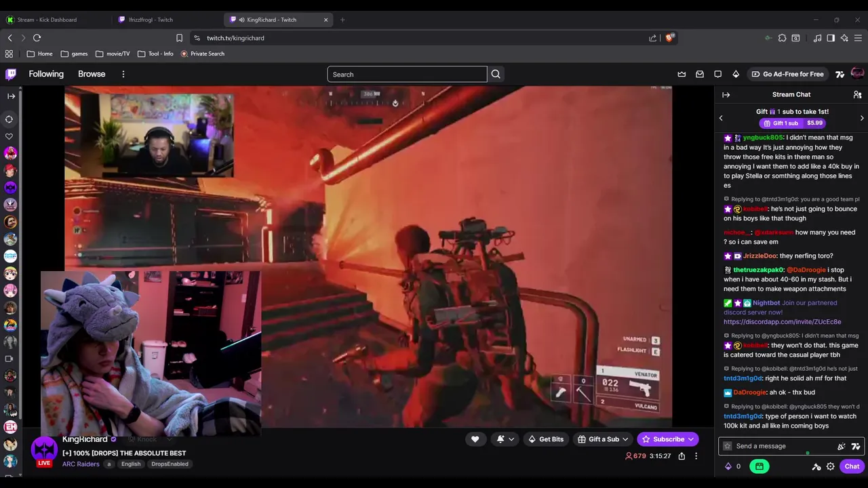This screenshot has height=488, width=868.
Task: Click the KingRichard channel avatar with LIVE badge
Action: click(44, 451)
